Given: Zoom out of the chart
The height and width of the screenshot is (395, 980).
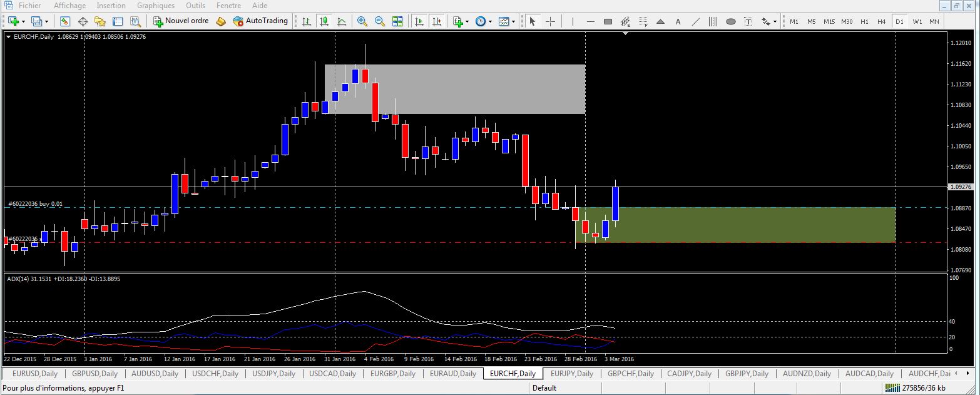Looking at the screenshot, I should coord(379,21).
